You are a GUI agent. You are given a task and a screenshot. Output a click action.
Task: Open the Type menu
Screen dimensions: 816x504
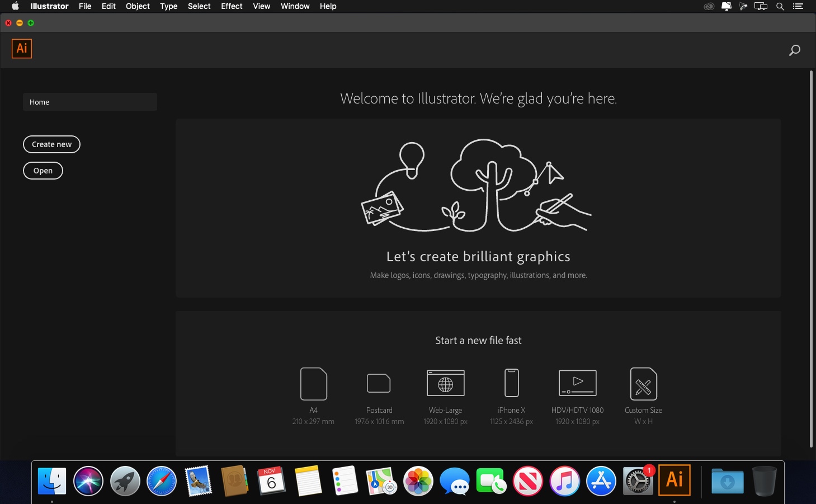pos(168,6)
